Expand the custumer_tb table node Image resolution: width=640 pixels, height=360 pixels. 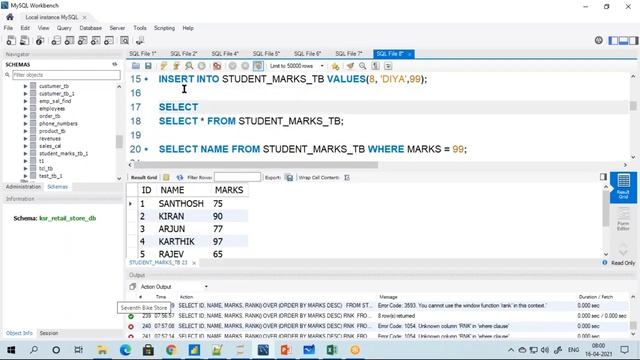pos(25,86)
